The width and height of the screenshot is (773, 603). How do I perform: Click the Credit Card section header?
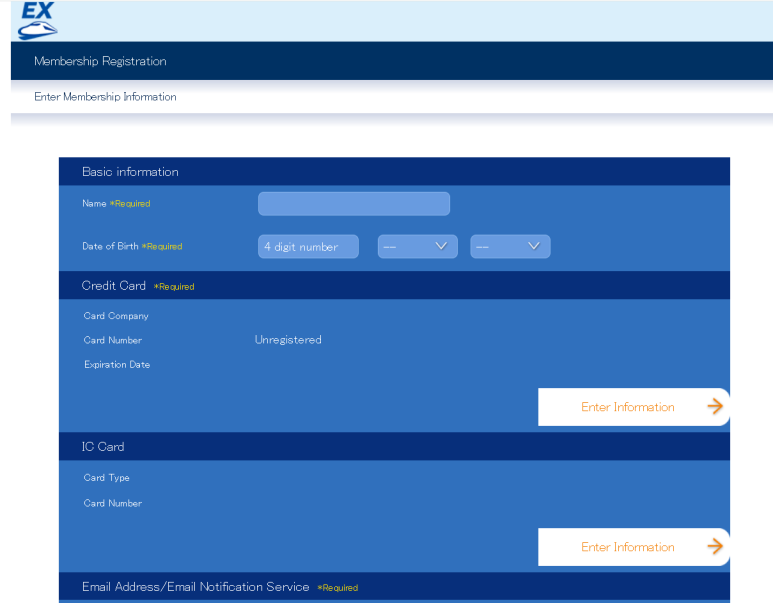[x=394, y=285]
